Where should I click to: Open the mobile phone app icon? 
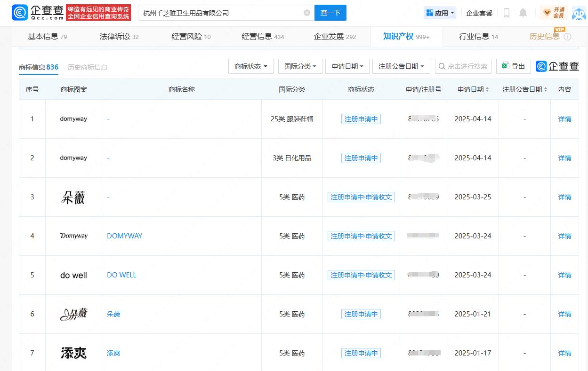coord(507,13)
